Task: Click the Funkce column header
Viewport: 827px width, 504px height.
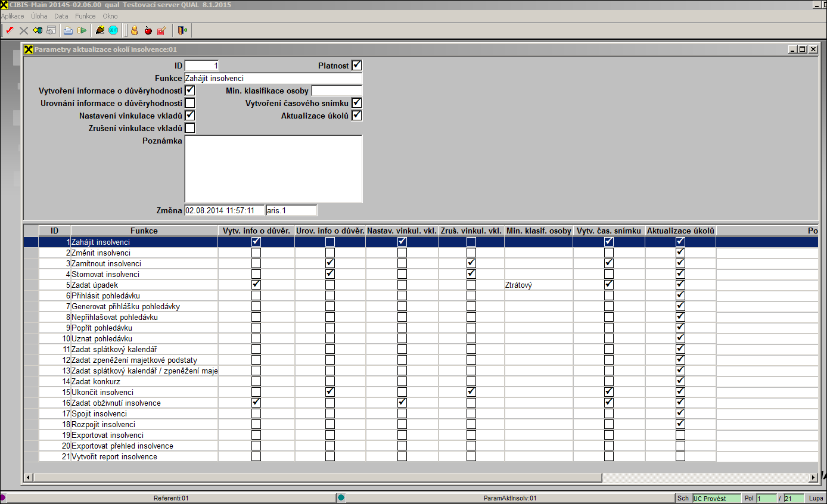Action: pyautogui.click(x=144, y=231)
